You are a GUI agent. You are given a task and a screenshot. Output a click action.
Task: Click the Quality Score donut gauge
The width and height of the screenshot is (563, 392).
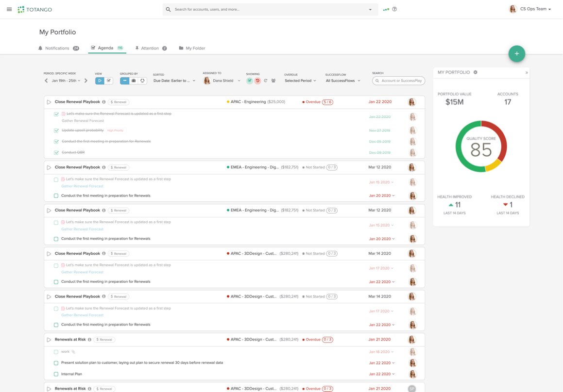(481, 146)
